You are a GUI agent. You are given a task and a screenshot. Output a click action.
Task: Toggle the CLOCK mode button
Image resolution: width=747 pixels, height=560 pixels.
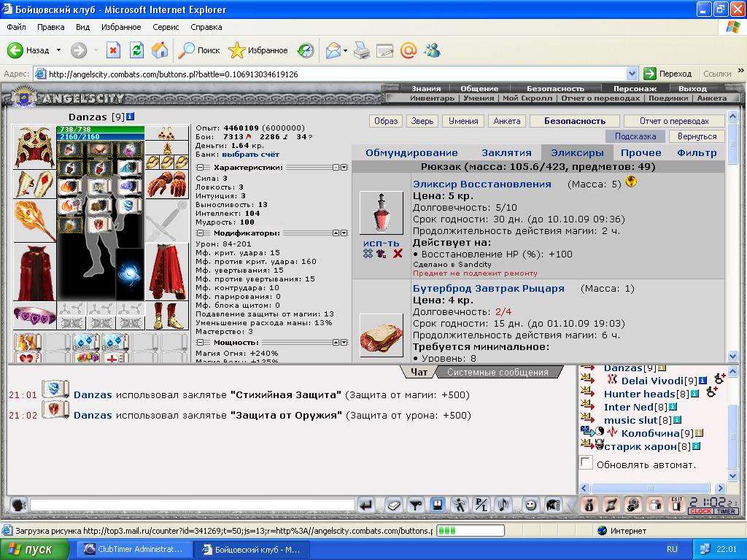coord(700,511)
